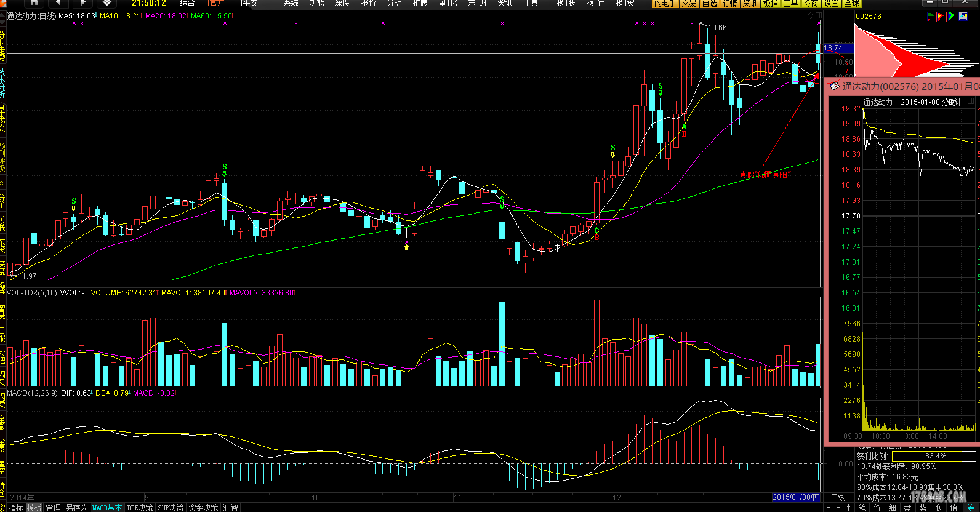Image resolution: width=980 pixels, height=512 pixels.
Task: Select the first chip-distribution style icon
Action: coord(931,17)
